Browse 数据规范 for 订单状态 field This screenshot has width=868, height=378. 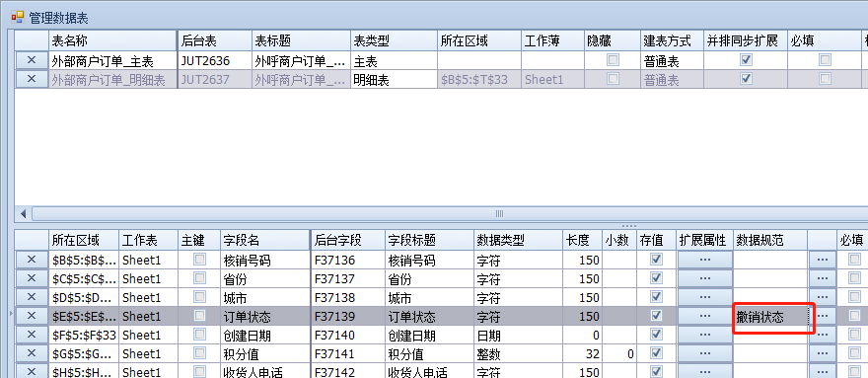coord(822,316)
